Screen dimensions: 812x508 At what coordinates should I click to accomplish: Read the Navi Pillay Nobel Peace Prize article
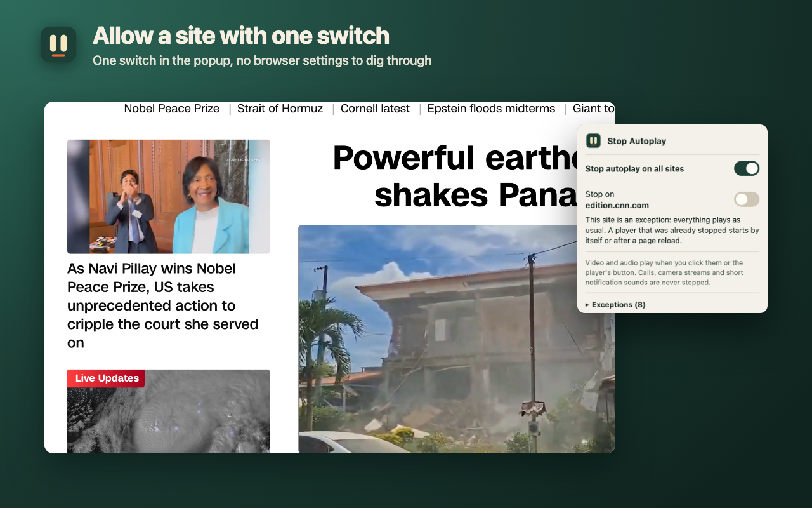[x=163, y=305]
